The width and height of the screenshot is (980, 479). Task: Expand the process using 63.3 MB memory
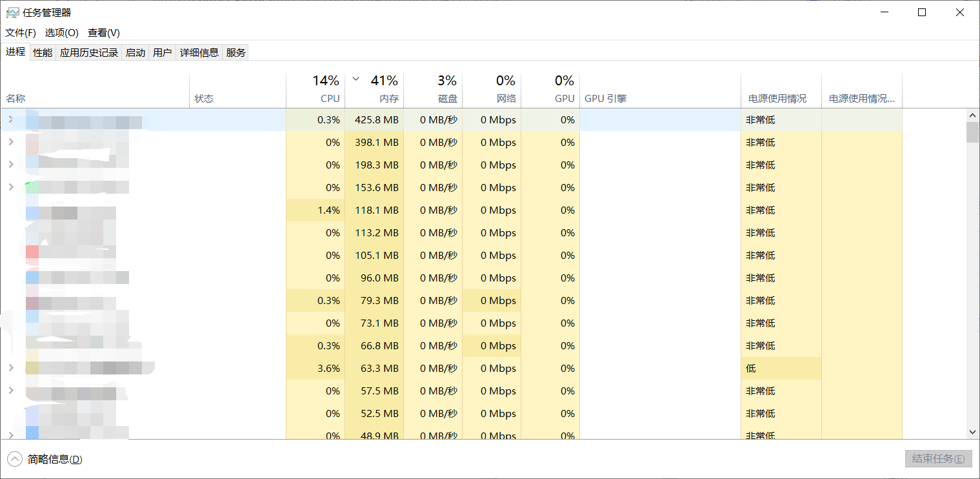click(10, 368)
